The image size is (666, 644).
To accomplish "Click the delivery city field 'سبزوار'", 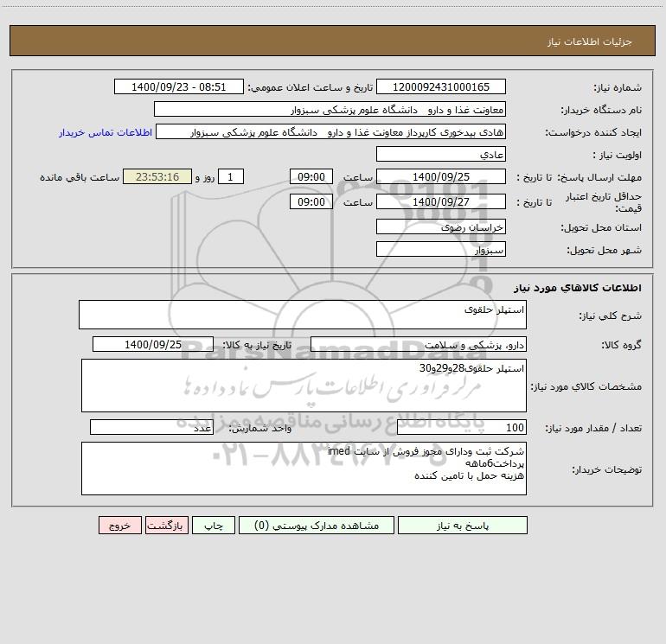I will (x=441, y=249).
